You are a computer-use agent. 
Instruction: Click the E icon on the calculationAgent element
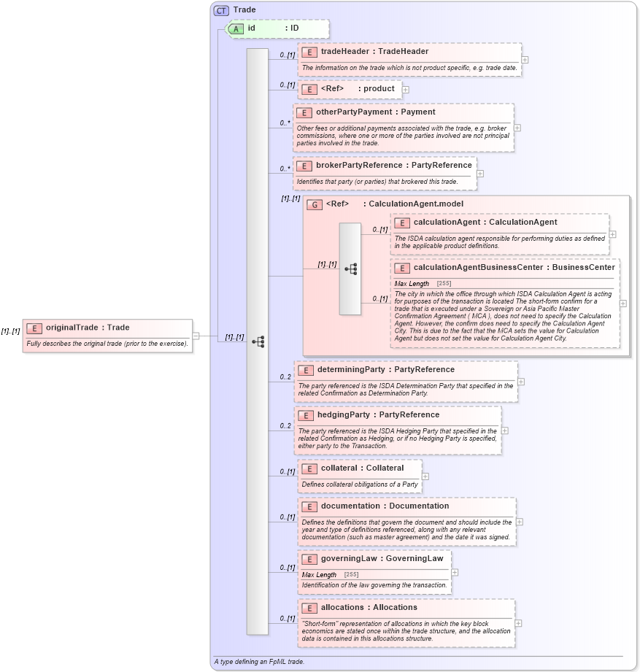coord(402,222)
